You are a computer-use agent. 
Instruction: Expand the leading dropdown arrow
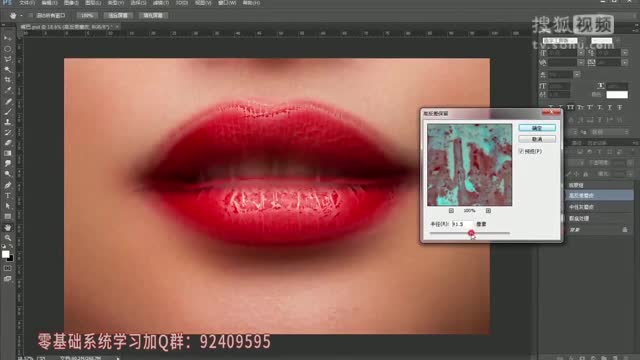point(624,53)
